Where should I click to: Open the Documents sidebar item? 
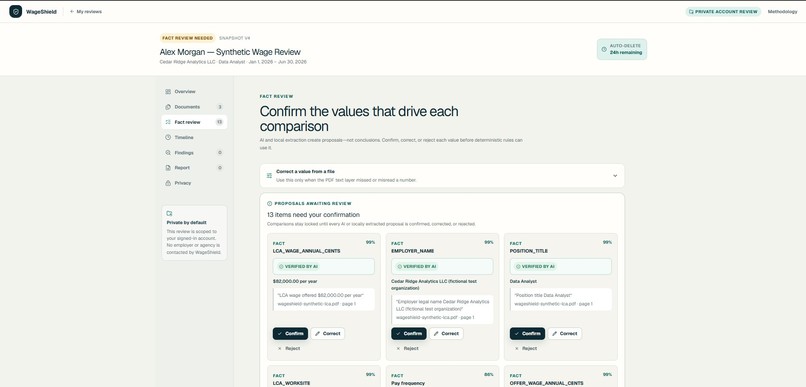[x=194, y=107]
